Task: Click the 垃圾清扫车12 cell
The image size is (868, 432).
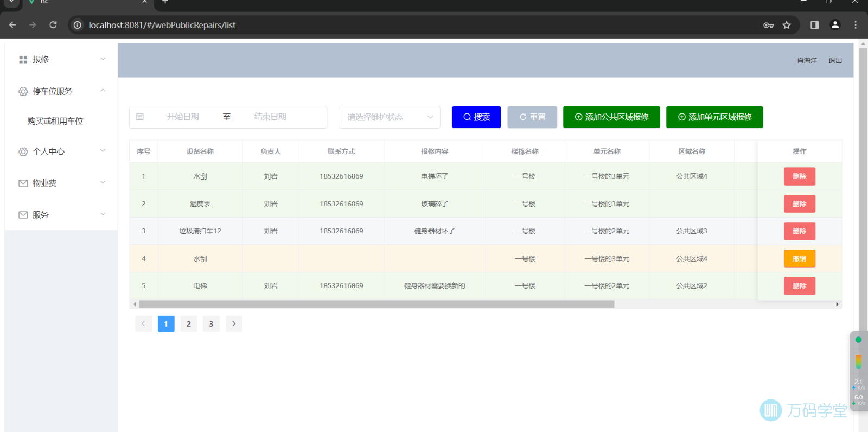Action: (x=200, y=231)
